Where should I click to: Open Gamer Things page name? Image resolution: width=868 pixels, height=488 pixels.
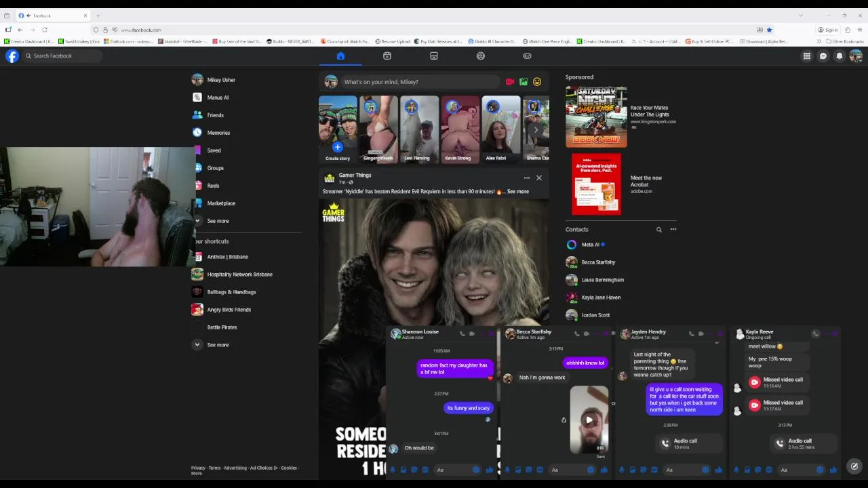click(x=355, y=175)
